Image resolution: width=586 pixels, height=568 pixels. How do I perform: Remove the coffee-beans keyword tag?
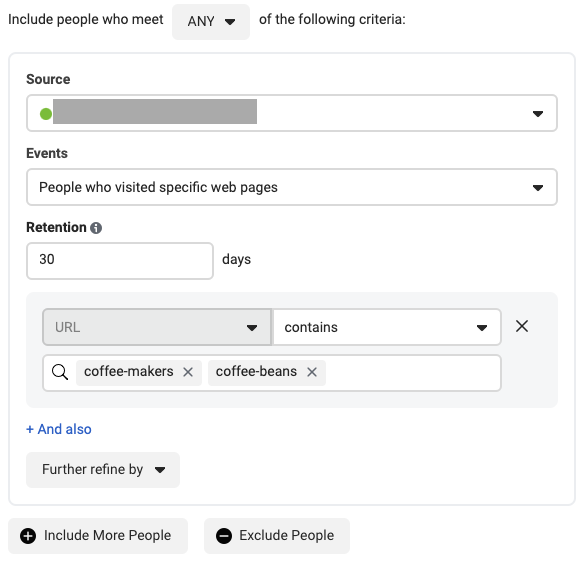312,372
